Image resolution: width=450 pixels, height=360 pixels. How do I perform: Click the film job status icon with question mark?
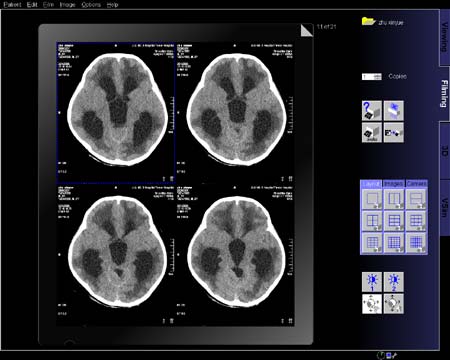[372, 111]
